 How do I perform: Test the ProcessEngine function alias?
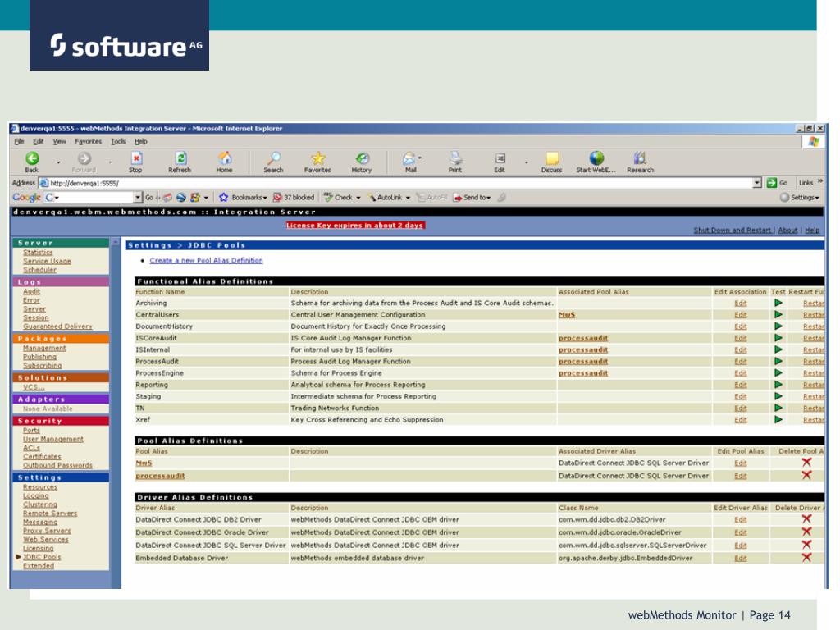tap(778, 373)
